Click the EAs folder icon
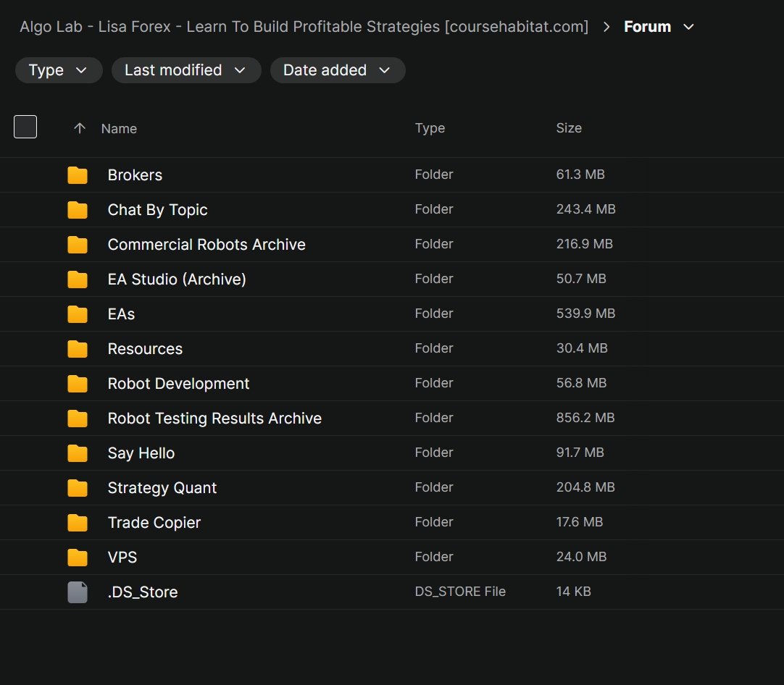 78,314
